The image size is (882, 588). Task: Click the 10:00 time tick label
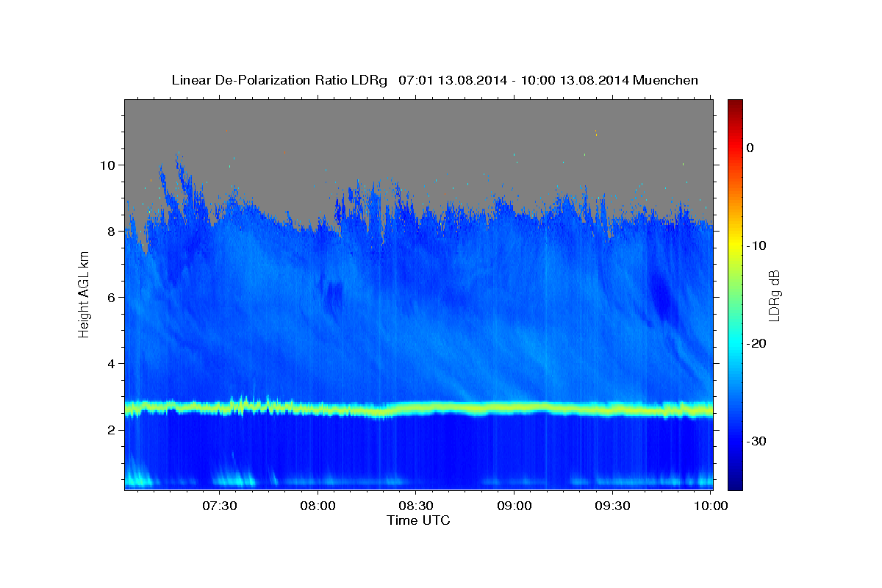point(710,506)
